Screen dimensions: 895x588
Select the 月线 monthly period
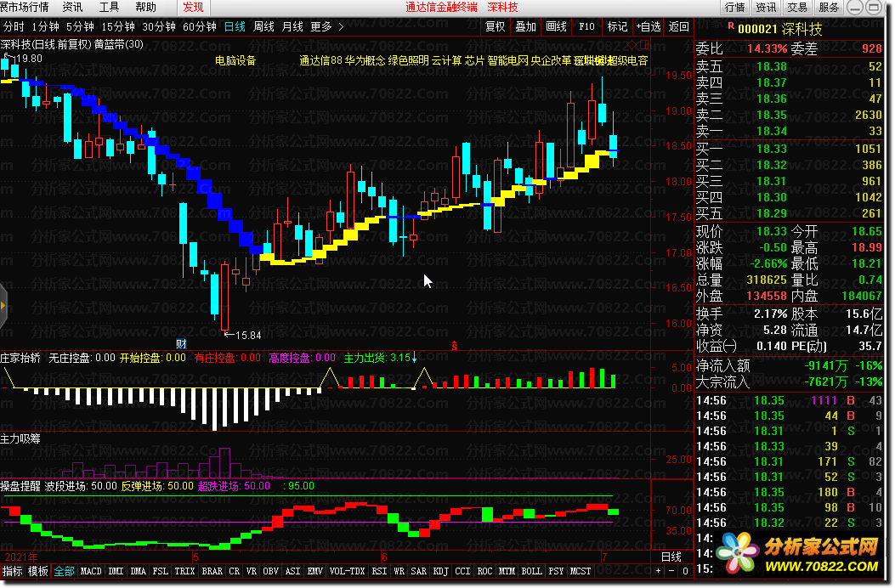(293, 27)
